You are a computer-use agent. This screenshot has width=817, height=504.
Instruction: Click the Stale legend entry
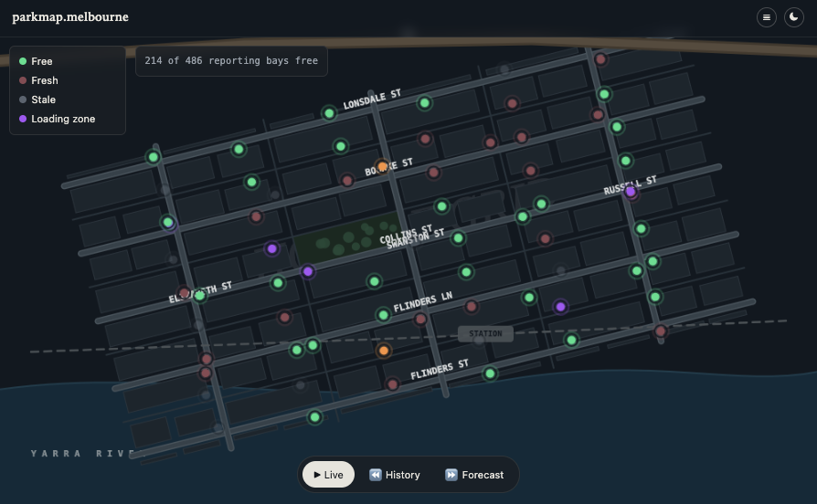tap(37, 100)
